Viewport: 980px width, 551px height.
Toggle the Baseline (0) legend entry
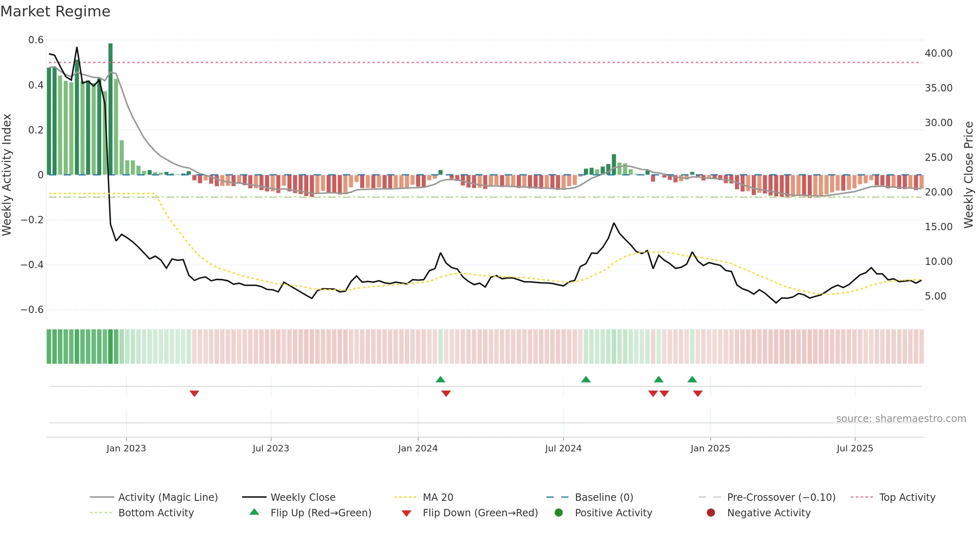(590, 497)
